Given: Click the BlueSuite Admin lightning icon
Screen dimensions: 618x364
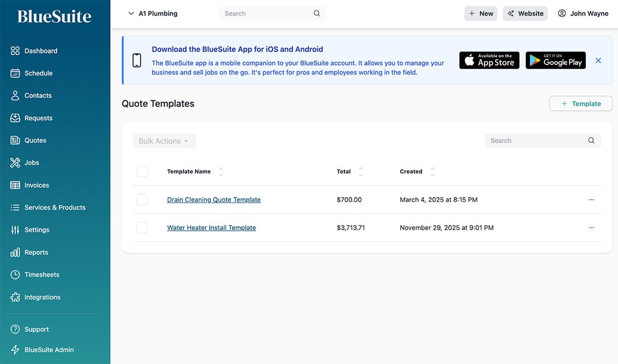Looking at the screenshot, I should (15, 350).
